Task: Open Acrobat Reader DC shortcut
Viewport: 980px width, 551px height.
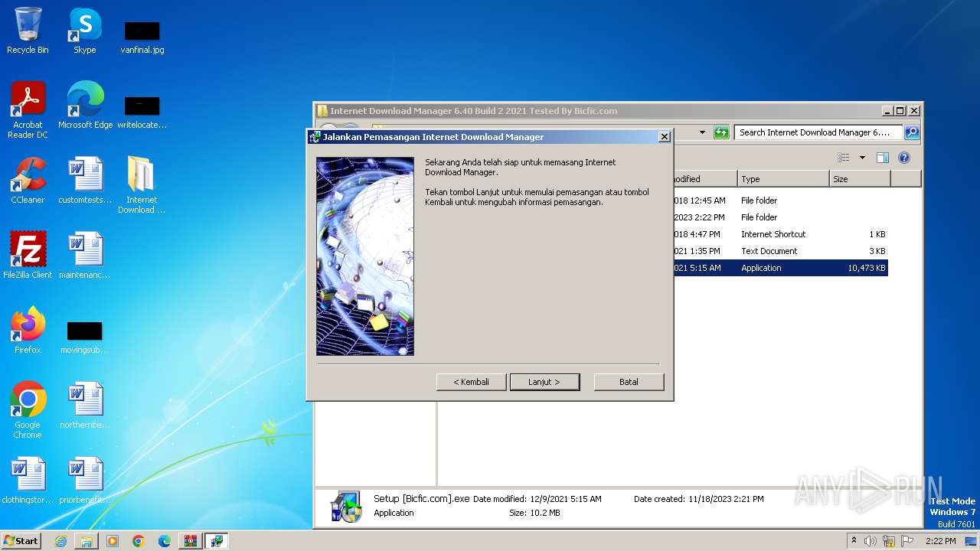Action: pos(28,109)
